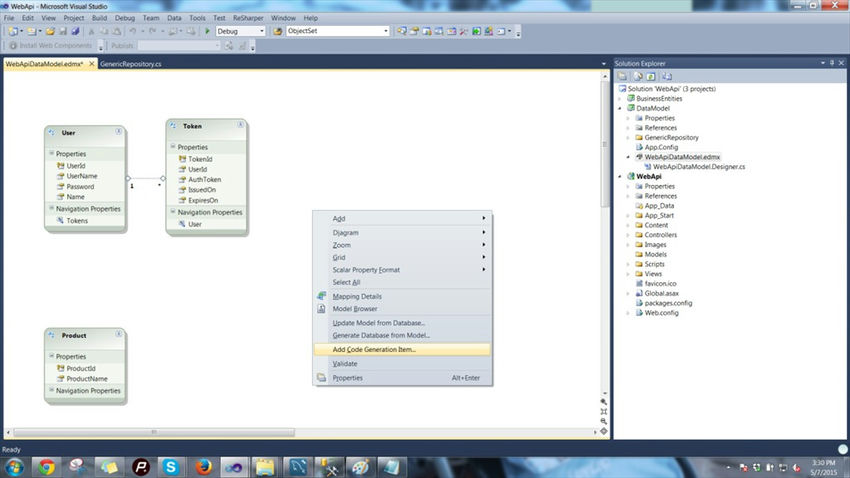Open the Add submenu in context menu
This screenshot has height=478, width=850.
click(402, 218)
